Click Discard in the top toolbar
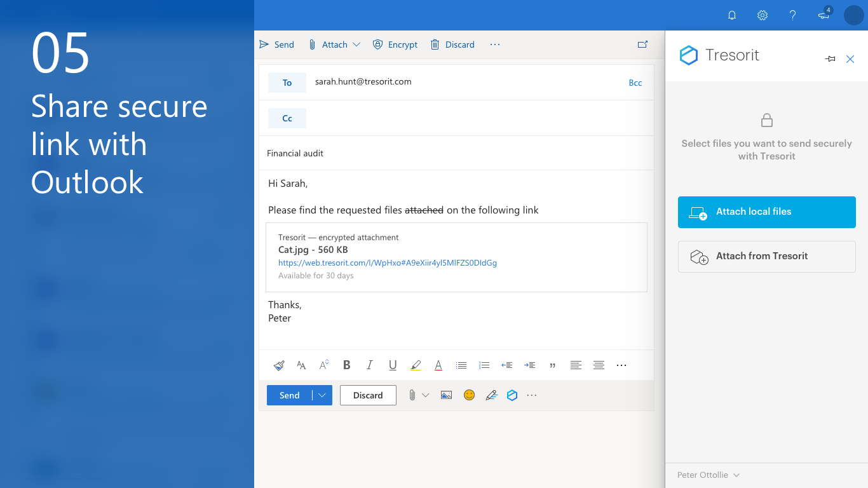The image size is (868, 488). (x=452, y=44)
